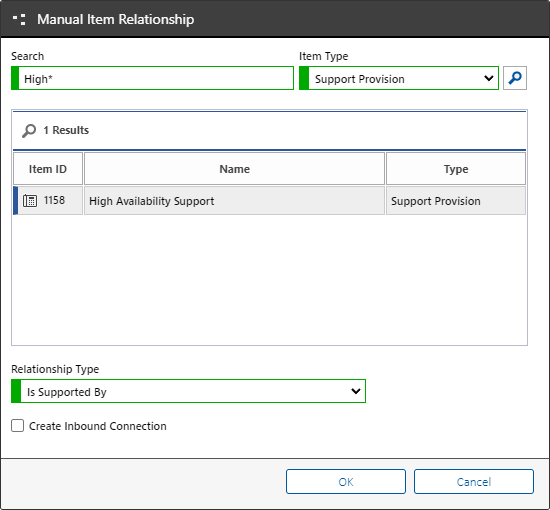This screenshot has width=550, height=510.
Task: Click the blue row selection marker
Action: (x=15, y=201)
